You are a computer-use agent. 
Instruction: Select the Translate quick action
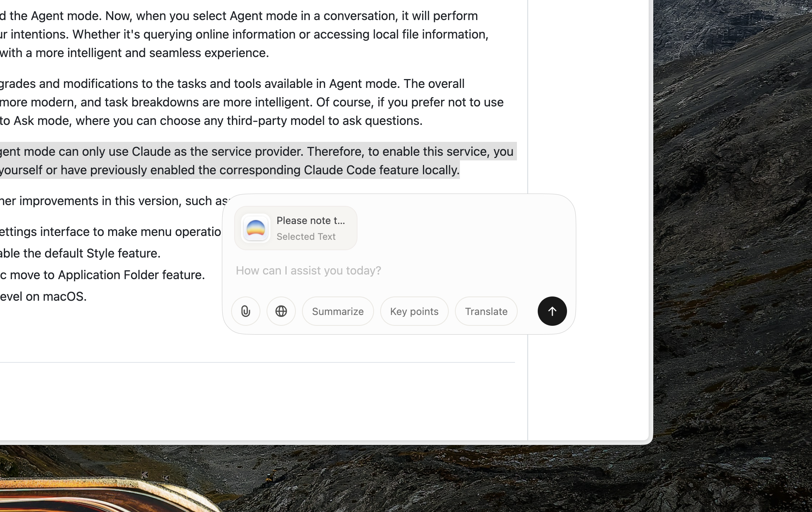pos(486,311)
